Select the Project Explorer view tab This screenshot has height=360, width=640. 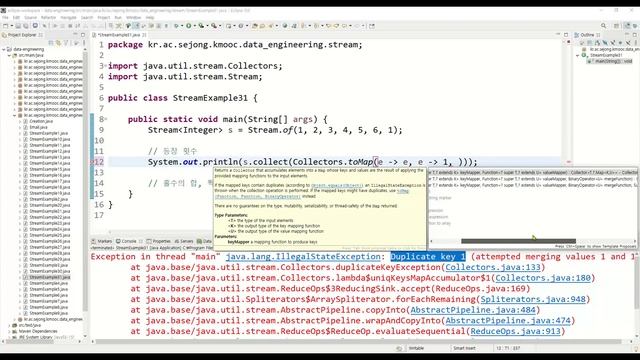22,35
